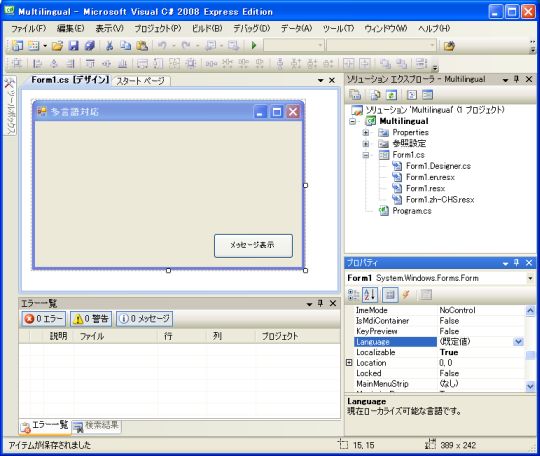Viewport: 540px width, 456px height.
Task: Click View Designer icon in Solution Explorer
Action: (427, 95)
